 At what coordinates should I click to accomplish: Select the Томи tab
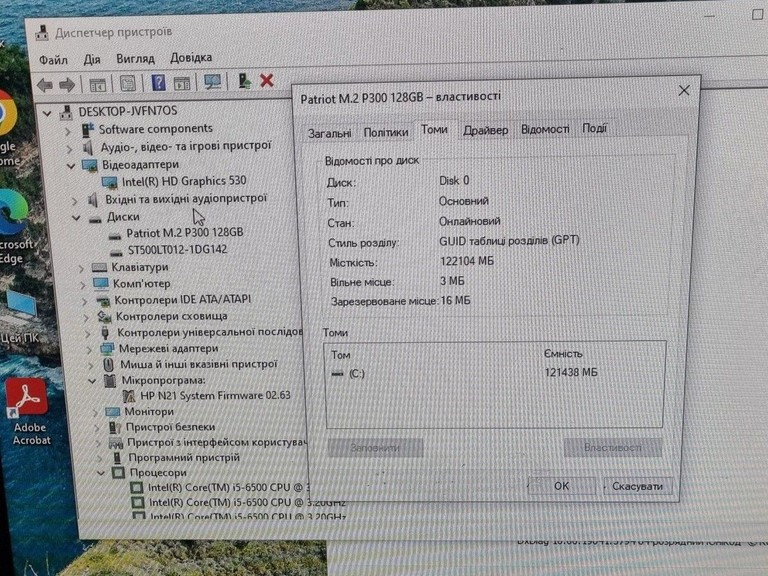[x=434, y=129]
